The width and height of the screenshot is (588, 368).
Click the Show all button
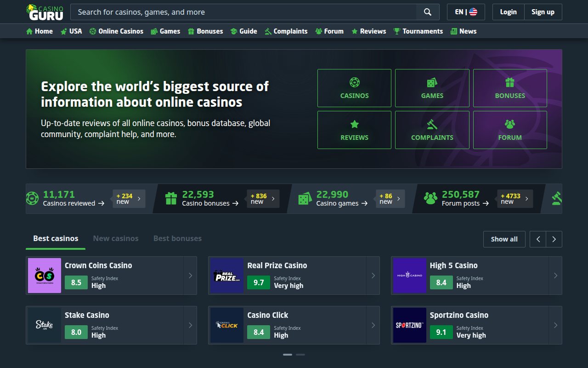tap(504, 239)
